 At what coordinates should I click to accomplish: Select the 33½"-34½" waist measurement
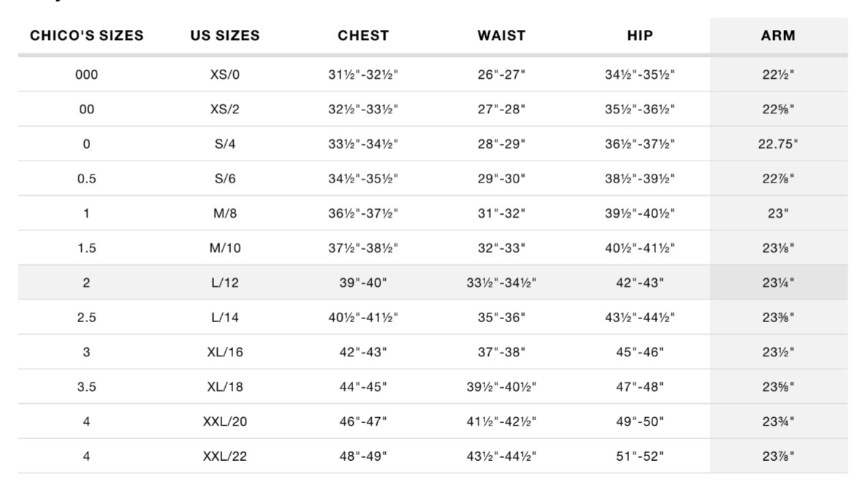tap(501, 283)
